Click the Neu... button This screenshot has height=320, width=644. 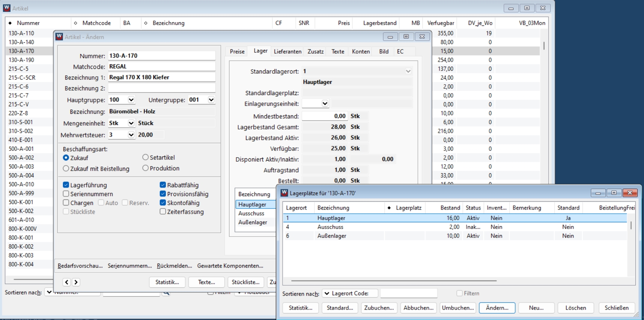(x=536, y=308)
